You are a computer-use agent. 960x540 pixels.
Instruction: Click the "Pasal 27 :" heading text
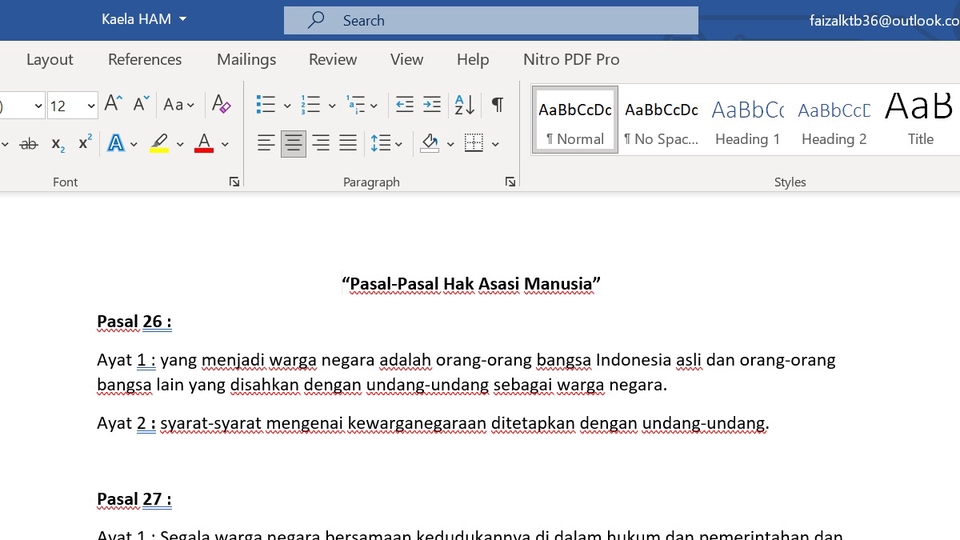pos(134,500)
